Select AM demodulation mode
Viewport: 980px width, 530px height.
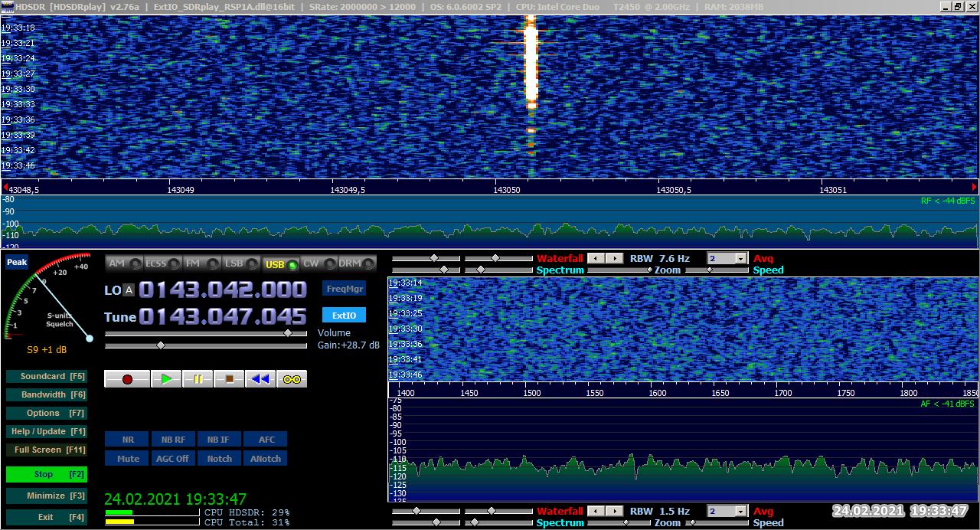[124, 263]
